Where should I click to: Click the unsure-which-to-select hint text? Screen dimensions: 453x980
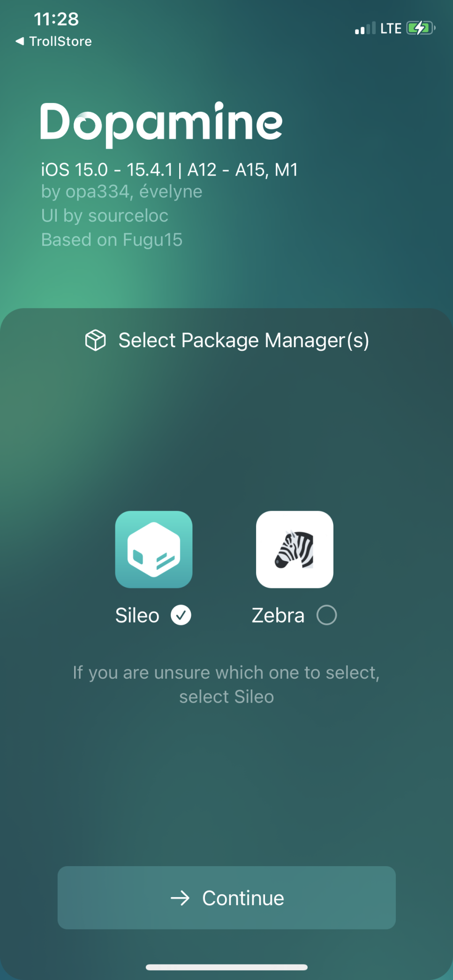(x=226, y=684)
